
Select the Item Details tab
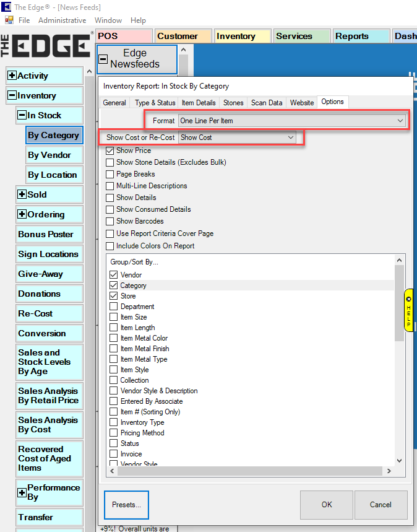coord(199,103)
